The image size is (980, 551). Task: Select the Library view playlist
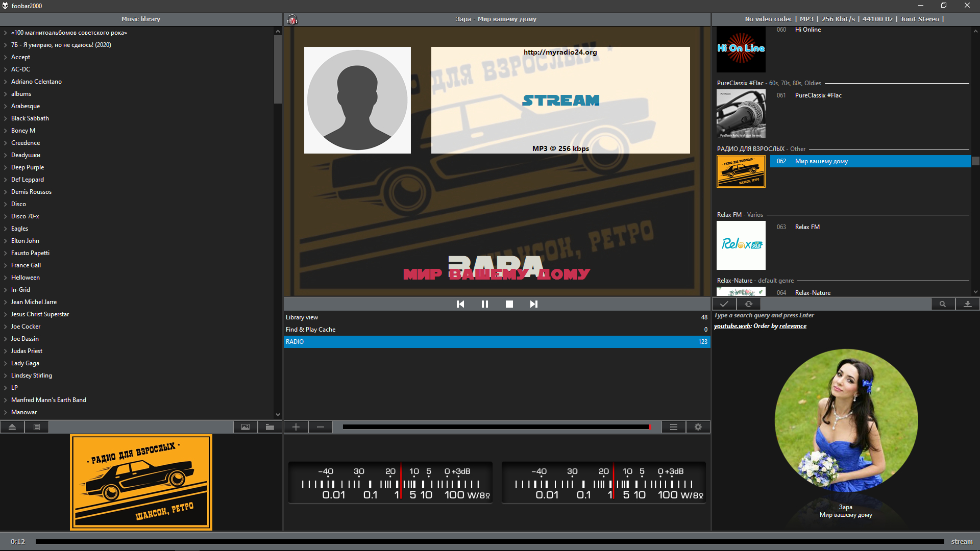[x=302, y=317]
